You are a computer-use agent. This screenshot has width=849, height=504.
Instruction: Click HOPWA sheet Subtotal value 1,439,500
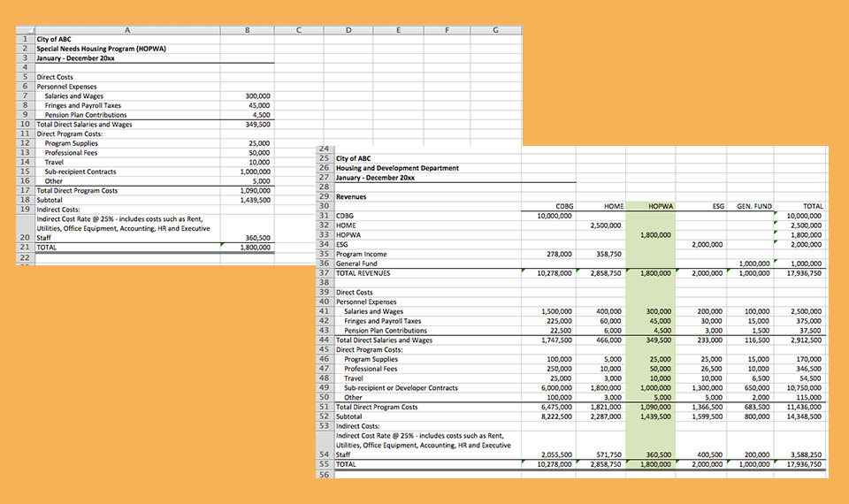point(256,201)
